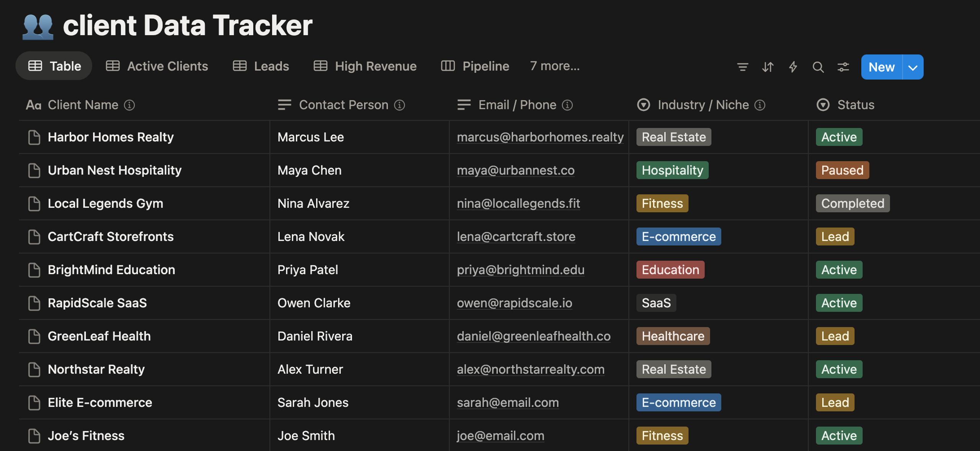Open the search magnifier icon
Image resolution: width=980 pixels, height=451 pixels.
818,67
